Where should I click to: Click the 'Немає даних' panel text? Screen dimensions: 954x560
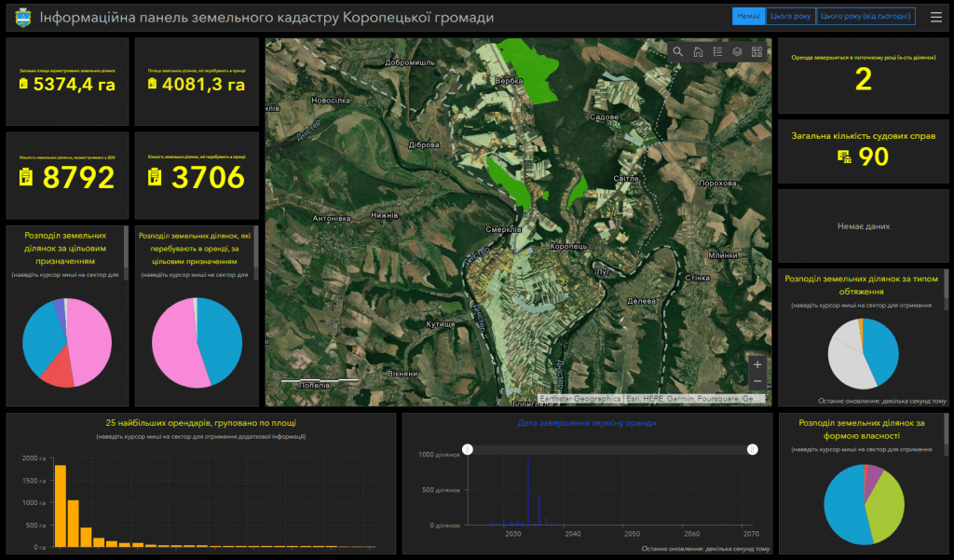864,226
